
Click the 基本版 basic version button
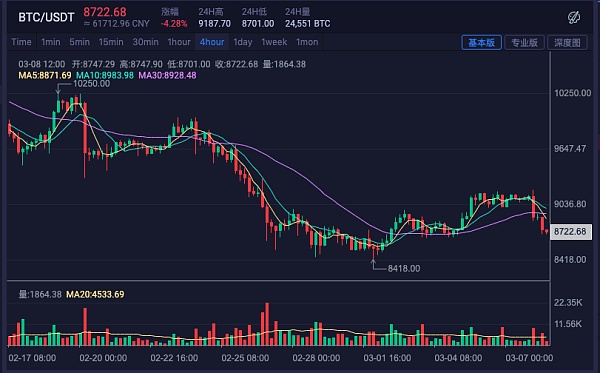coord(481,42)
